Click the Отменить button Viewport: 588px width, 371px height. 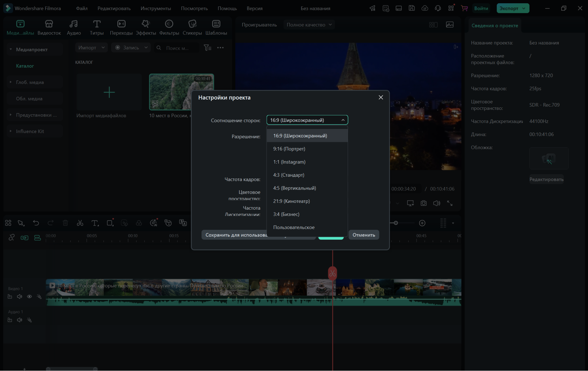pos(364,235)
